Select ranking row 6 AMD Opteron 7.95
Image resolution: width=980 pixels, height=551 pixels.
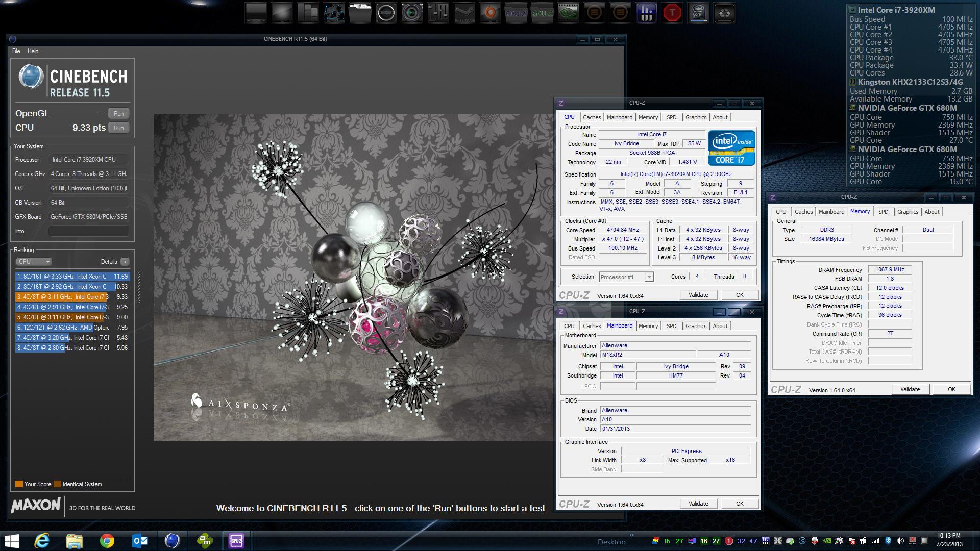click(72, 328)
